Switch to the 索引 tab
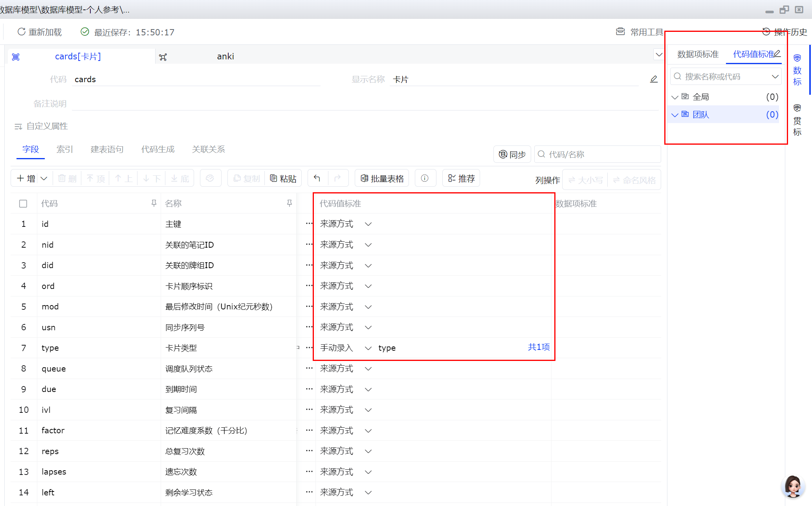 click(x=65, y=149)
